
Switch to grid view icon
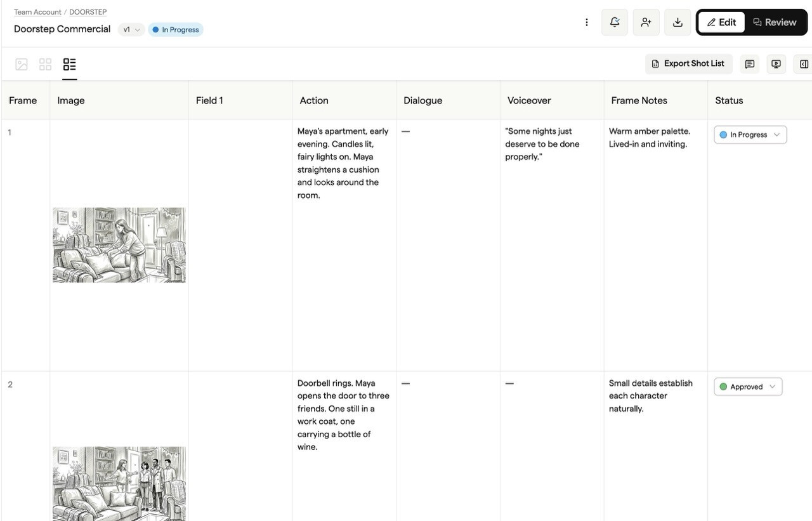[46, 64]
